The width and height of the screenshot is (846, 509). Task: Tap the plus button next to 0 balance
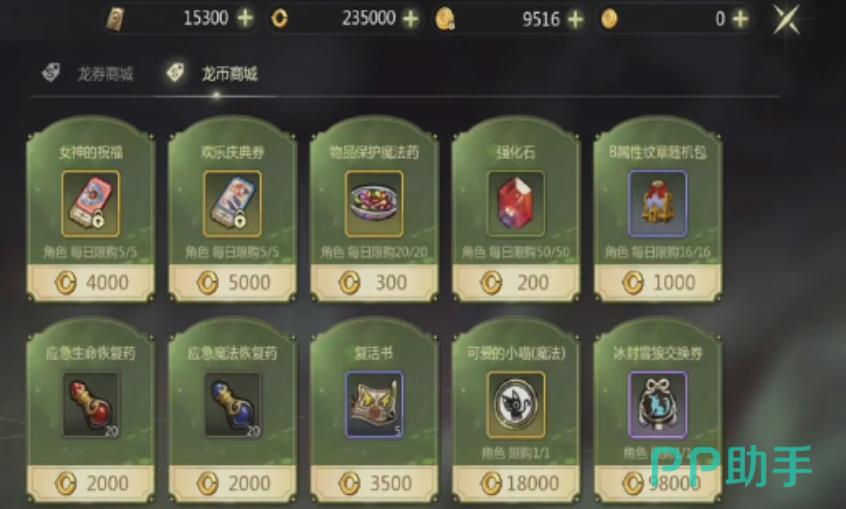(x=740, y=19)
